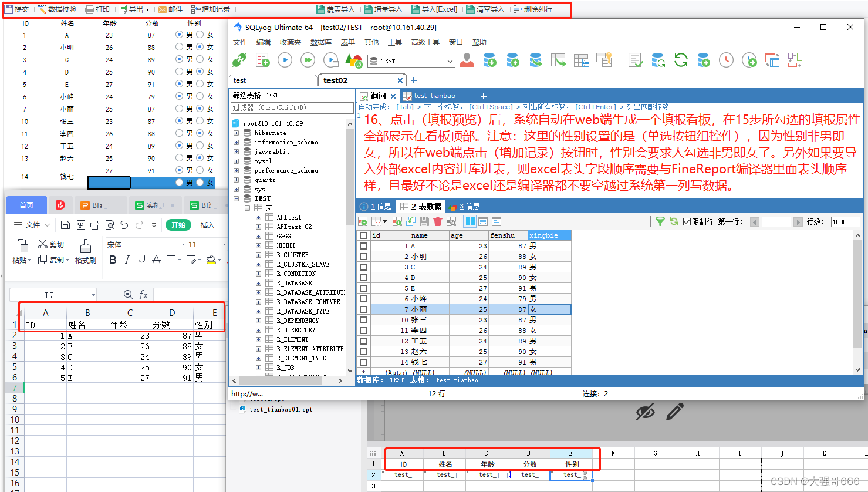The height and width of the screenshot is (492, 868).
Task: Click the format painter brush in WPS
Action: 85,251
